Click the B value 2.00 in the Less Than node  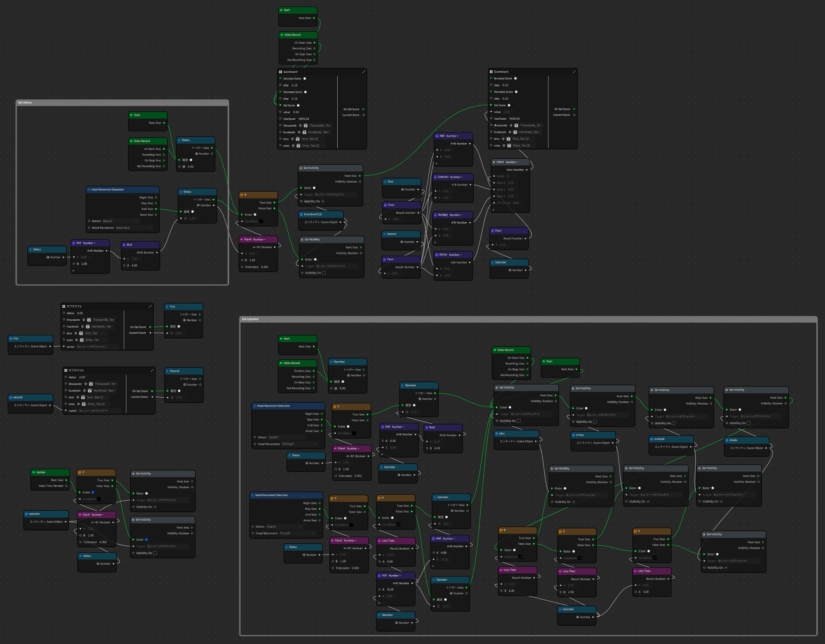571,592
